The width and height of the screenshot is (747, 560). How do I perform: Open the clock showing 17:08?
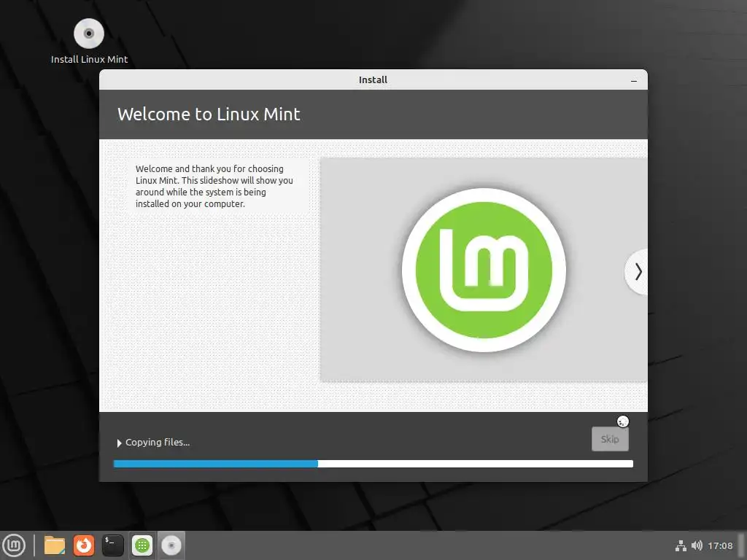pyautogui.click(x=720, y=545)
